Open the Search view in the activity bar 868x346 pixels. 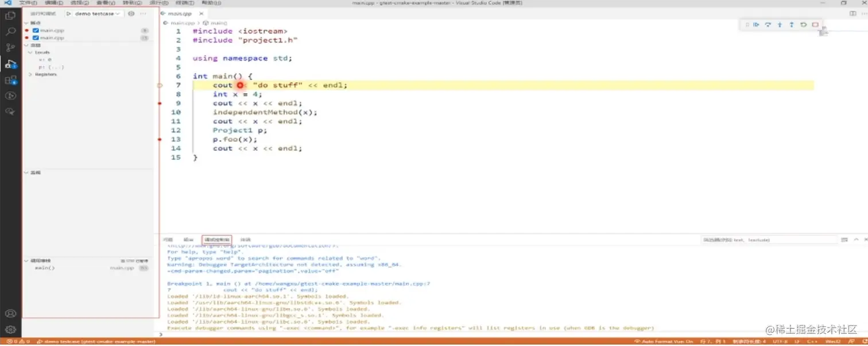point(10,32)
